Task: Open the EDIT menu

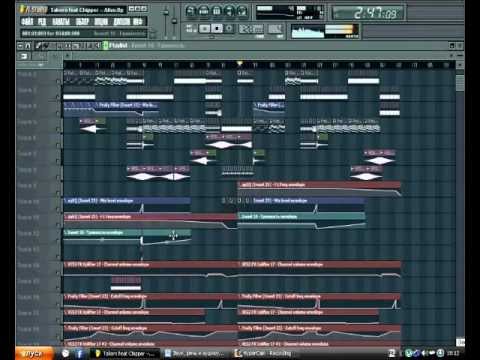Action: point(42,22)
